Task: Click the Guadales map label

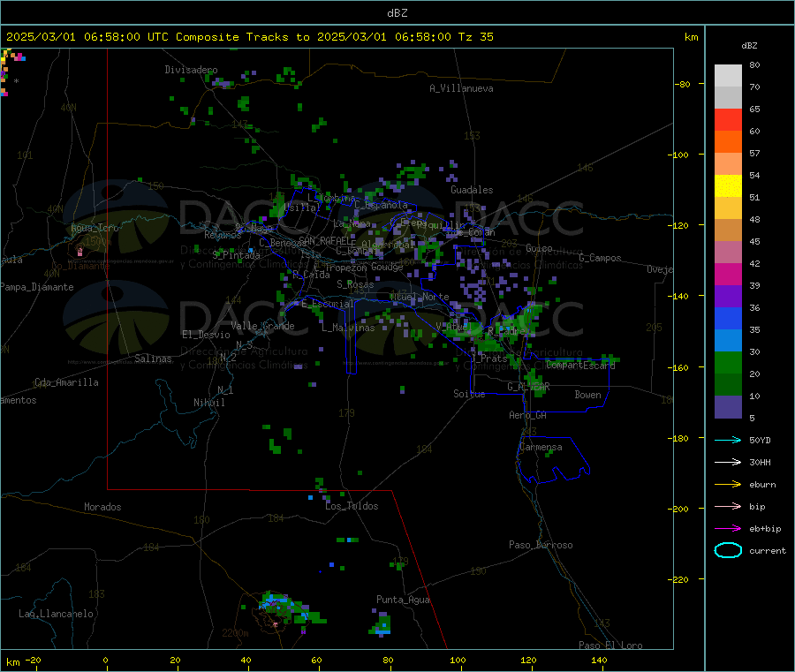Action: (472, 190)
